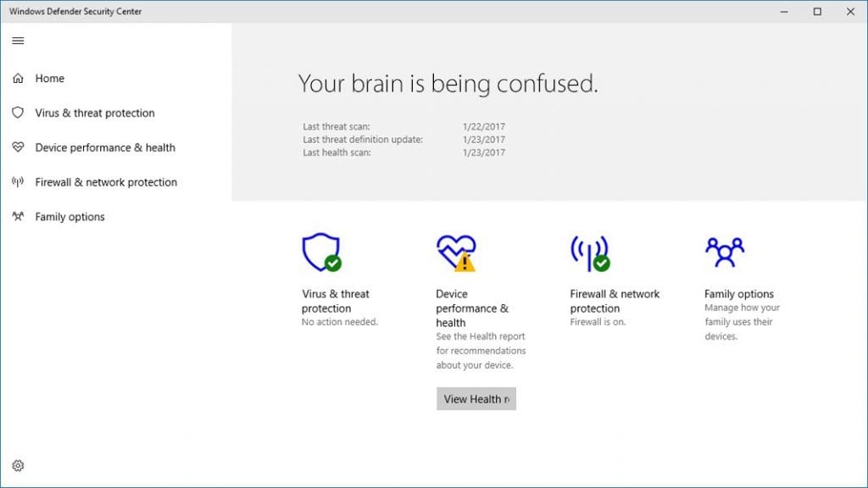Open Firewall & network protection in sidebar
This screenshot has width=868, height=488.
pyautogui.click(x=106, y=182)
